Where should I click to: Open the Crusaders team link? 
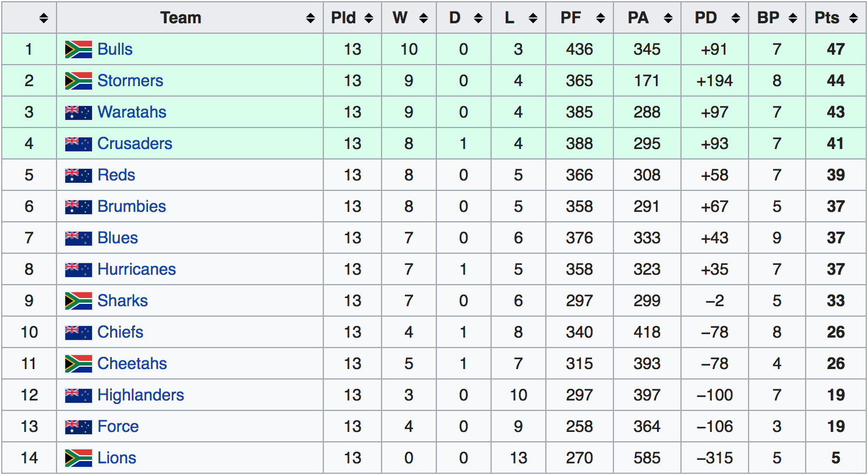tap(135, 144)
